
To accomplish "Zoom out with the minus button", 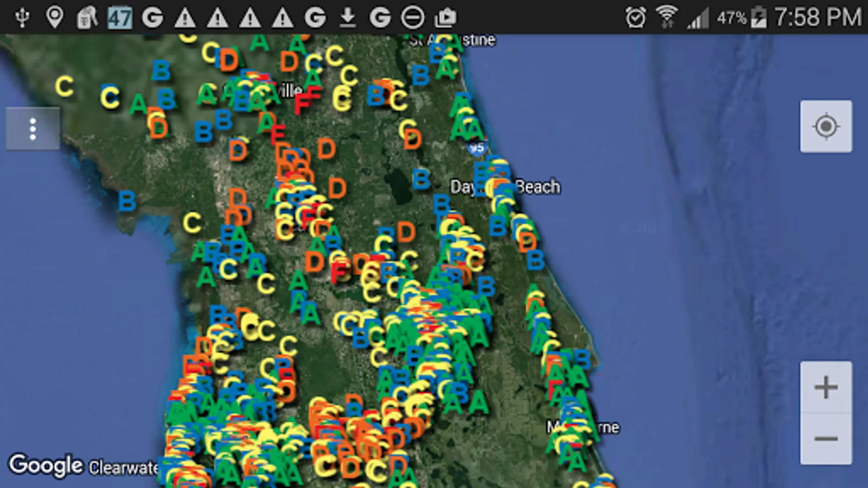I will 826,439.
